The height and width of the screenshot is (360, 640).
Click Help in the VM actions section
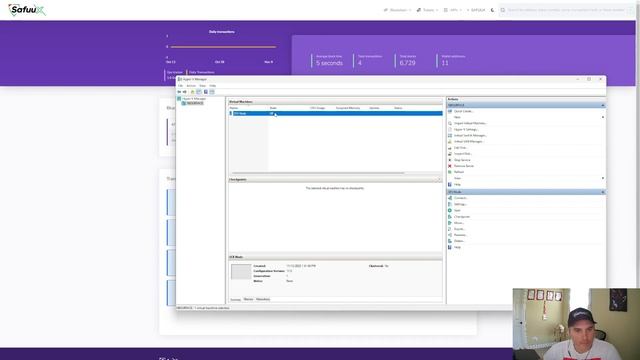457,247
